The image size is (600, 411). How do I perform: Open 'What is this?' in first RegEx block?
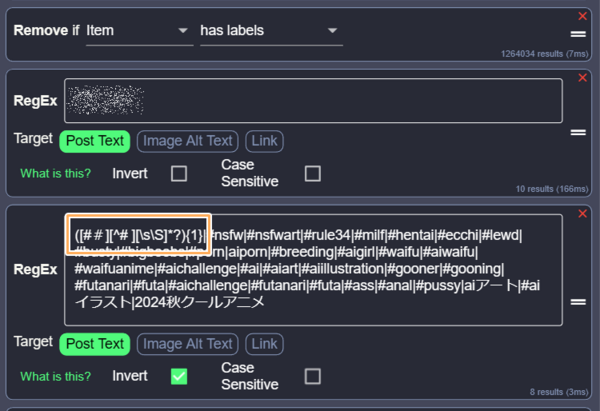[x=56, y=173]
